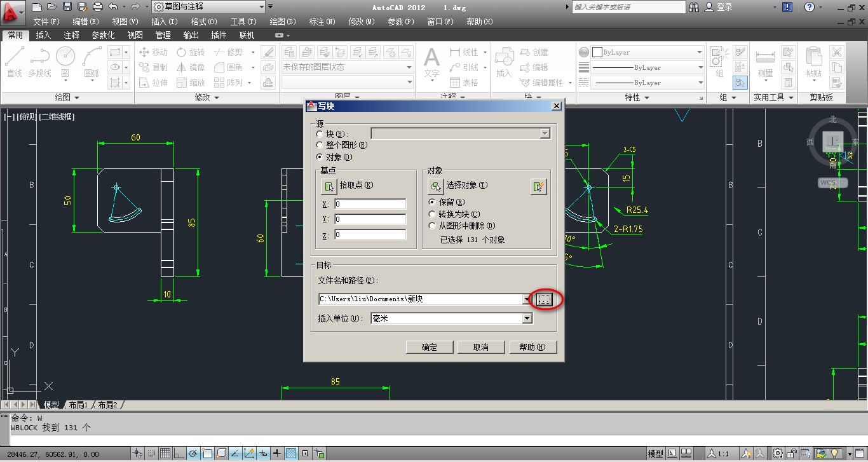This screenshot has height=462, width=868.
Task: Select the 整个图形 radio button
Action: coord(320,145)
